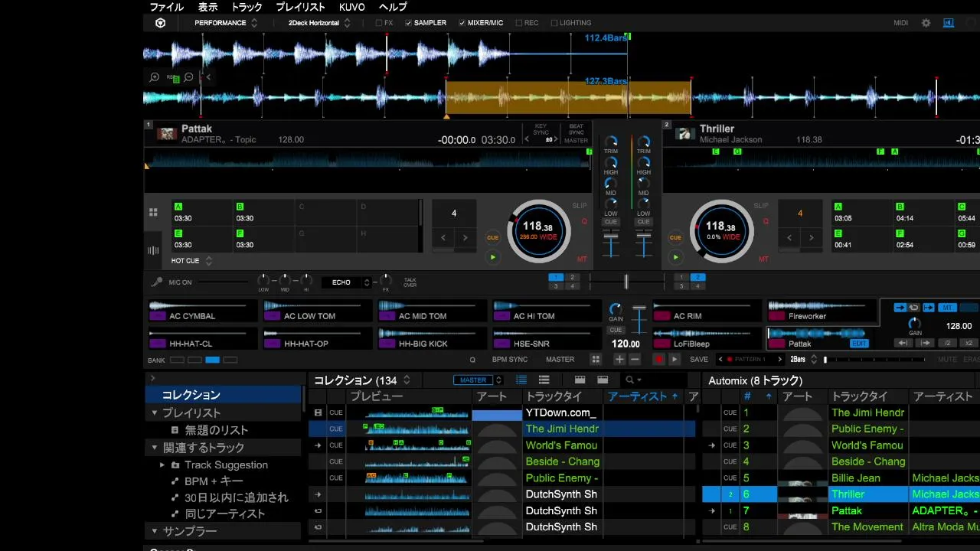This screenshot has height=551, width=980.
Task: Play the sampler sequence pattern
Action: point(675,359)
